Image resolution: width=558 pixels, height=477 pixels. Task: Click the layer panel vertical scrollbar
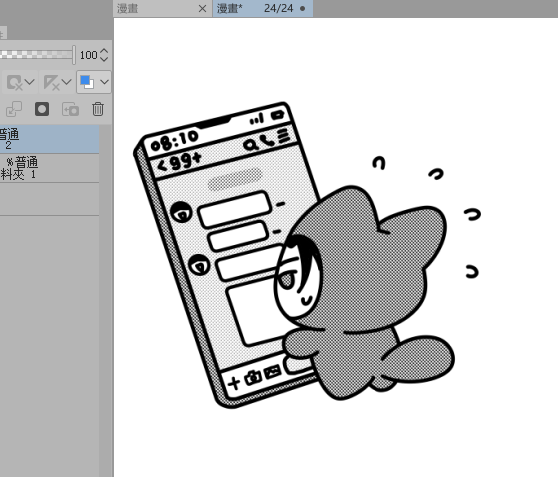coord(106,301)
